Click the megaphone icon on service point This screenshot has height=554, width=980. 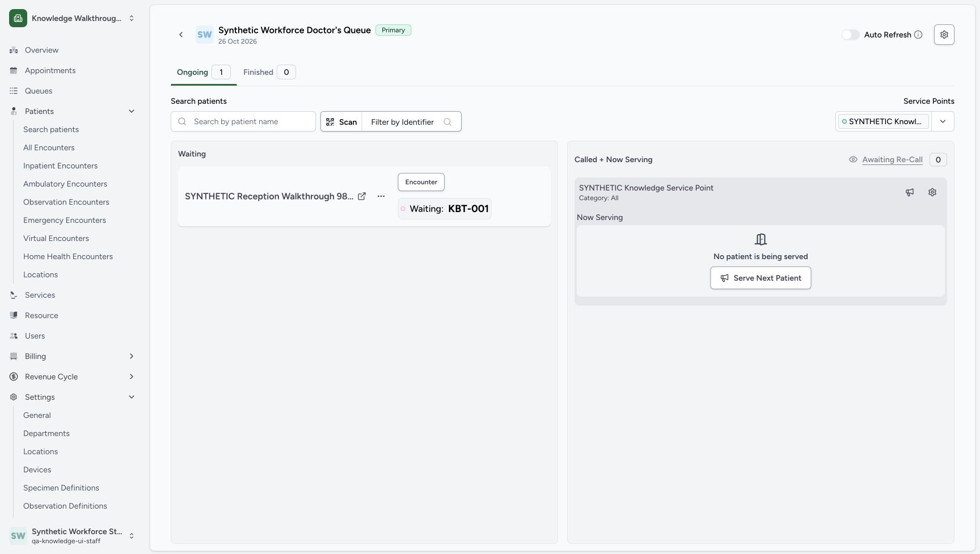pos(910,192)
